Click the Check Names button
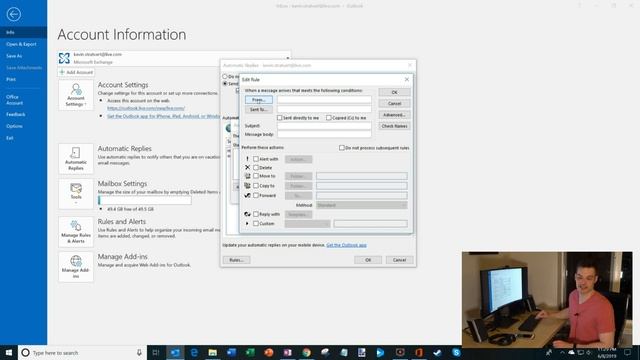The width and height of the screenshot is (640, 360). click(394, 126)
